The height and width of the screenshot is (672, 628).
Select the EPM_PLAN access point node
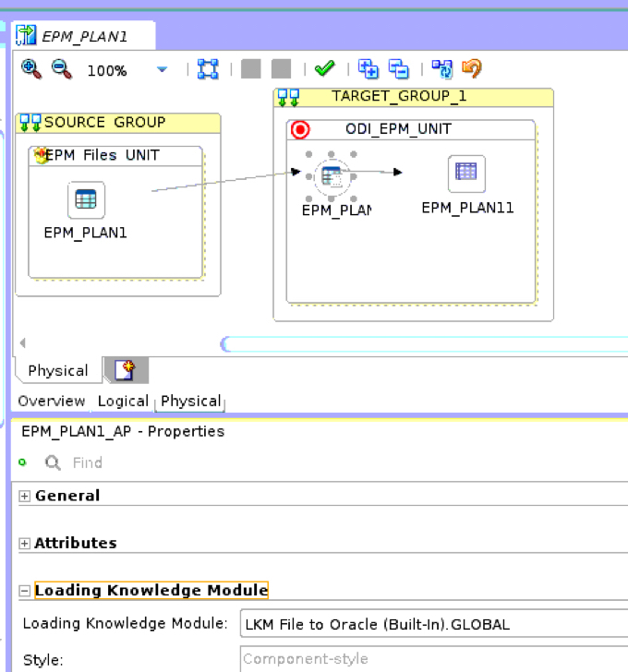click(332, 176)
